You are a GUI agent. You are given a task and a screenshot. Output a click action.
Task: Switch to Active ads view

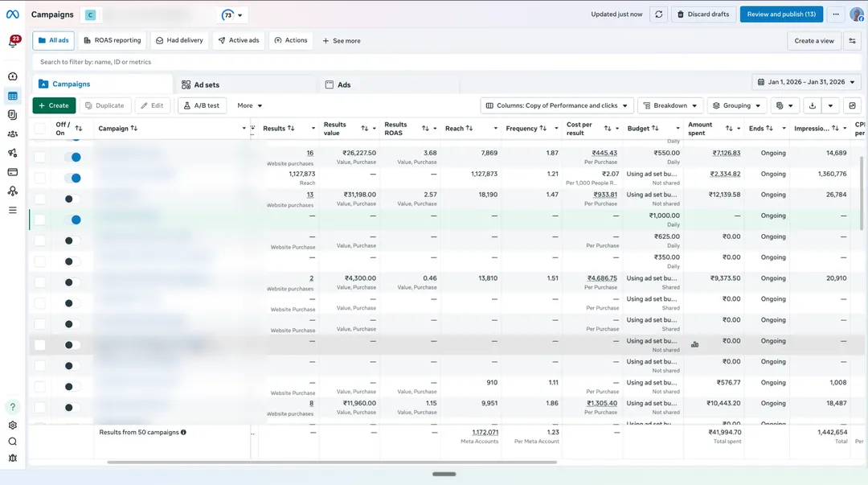tap(239, 40)
